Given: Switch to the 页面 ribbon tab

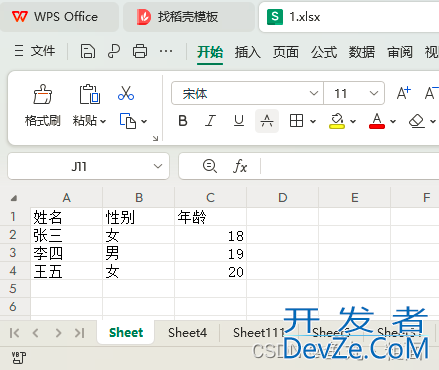Looking at the screenshot, I should click(x=286, y=52).
